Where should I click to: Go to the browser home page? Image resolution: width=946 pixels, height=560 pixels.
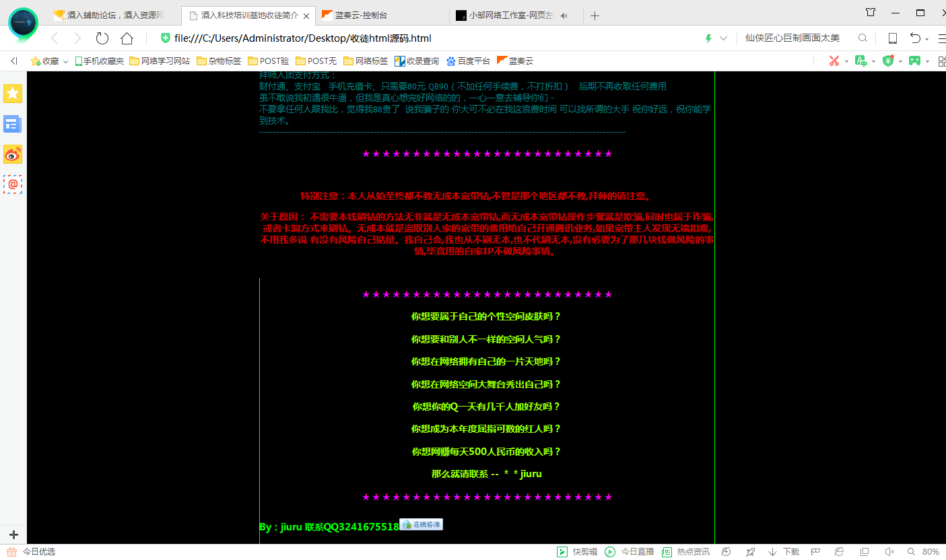127,38
